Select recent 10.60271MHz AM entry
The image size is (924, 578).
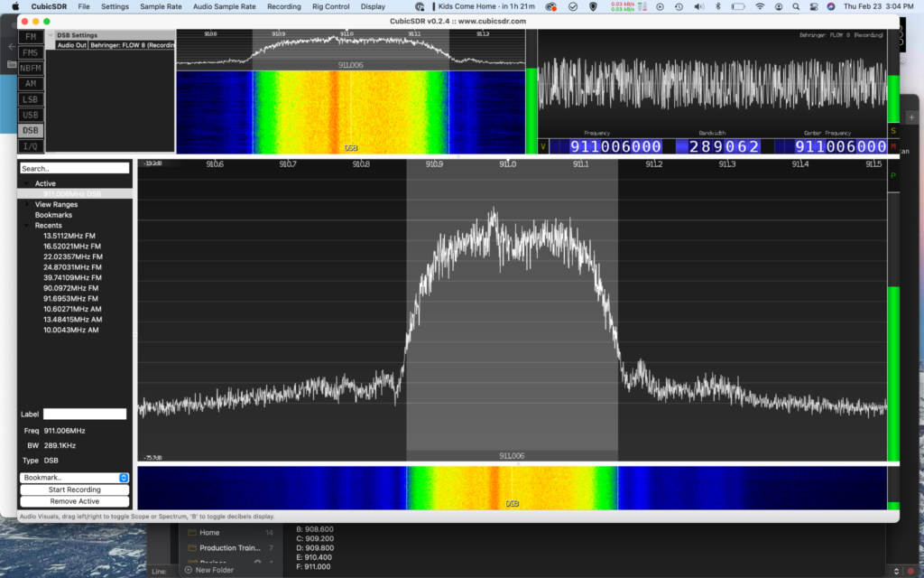click(x=72, y=309)
